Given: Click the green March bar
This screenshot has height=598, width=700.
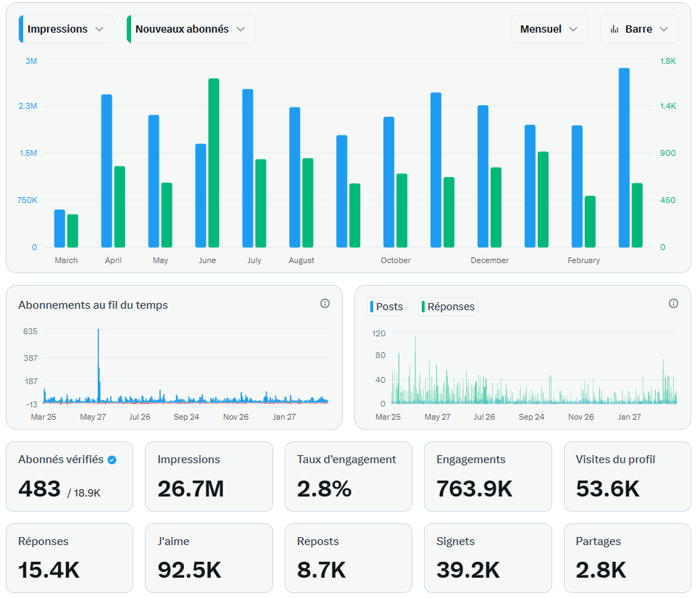Looking at the screenshot, I should (x=72, y=231).
